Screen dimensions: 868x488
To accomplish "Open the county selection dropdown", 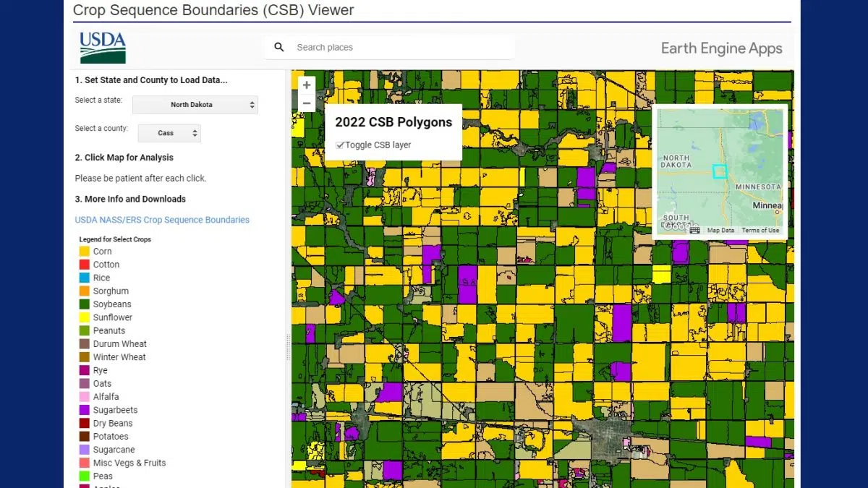I will (x=169, y=132).
